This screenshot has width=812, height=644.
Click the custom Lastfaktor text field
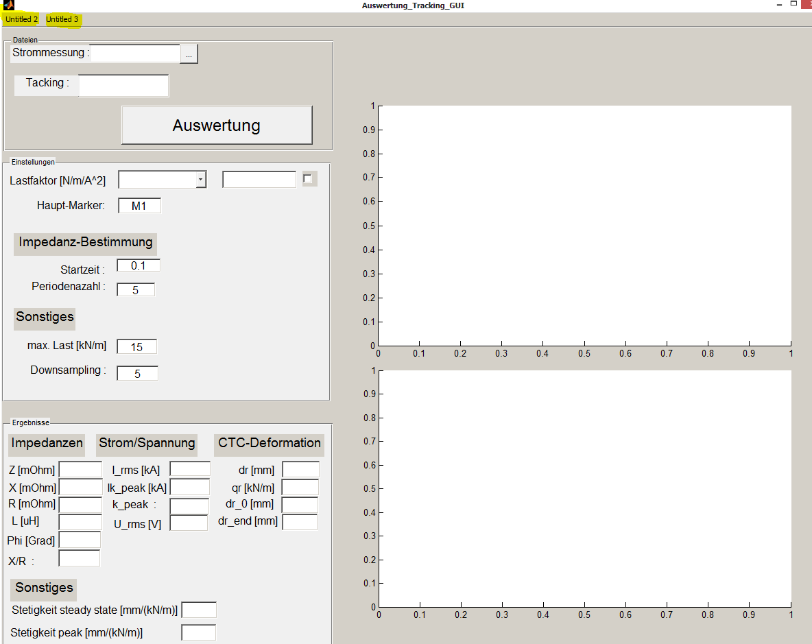259,180
